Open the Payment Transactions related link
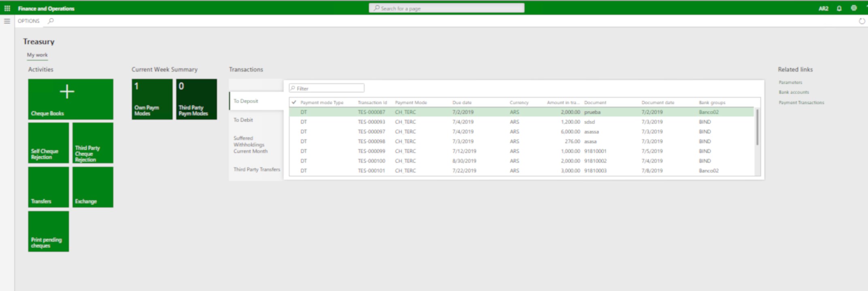Image resolution: width=868 pixels, height=291 pixels. tap(801, 103)
